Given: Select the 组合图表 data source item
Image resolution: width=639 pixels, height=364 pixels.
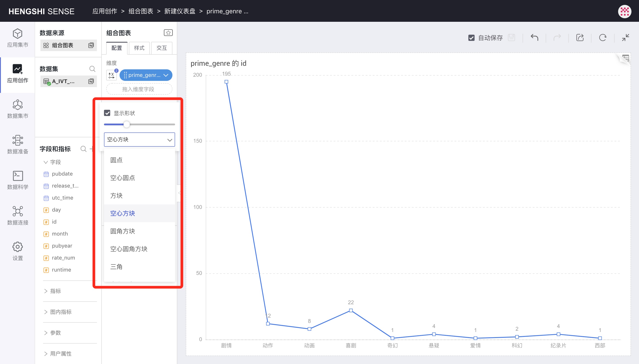Looking at the screenshot, I should (68, 45).
